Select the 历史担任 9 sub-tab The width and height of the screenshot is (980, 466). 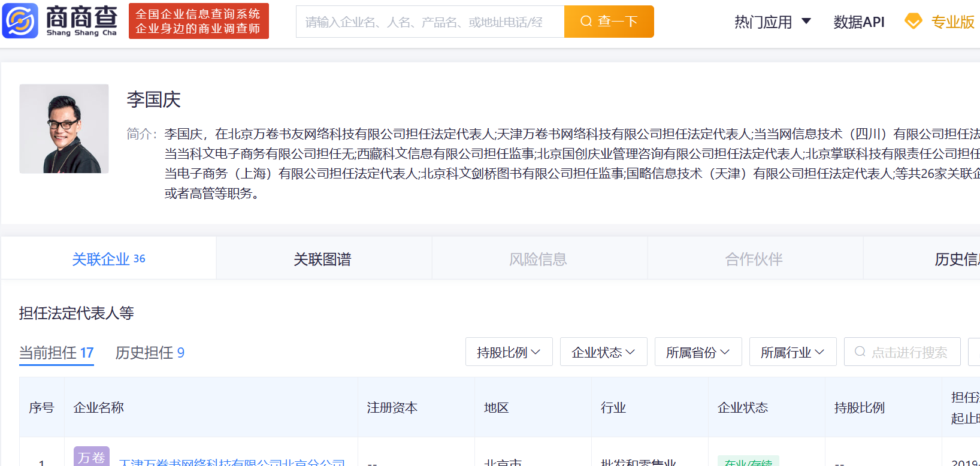pyautogui.click(x=150, y=353)
